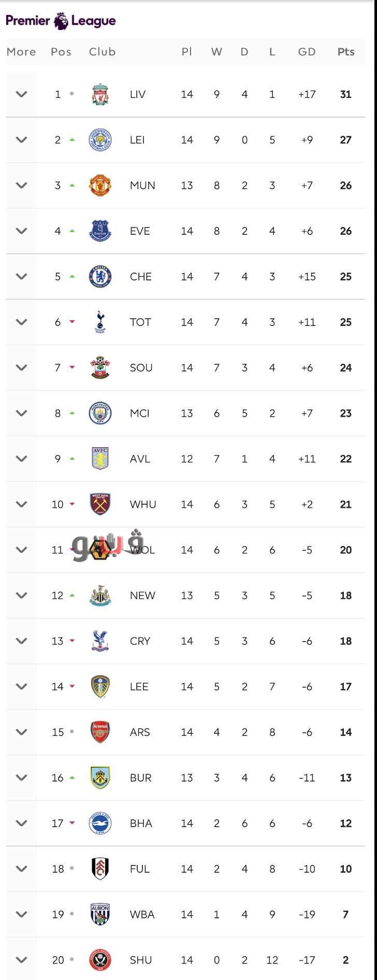Click the Premier League lion logo
The height and width of the screenshot is (980, 377).
click(61, 21)
